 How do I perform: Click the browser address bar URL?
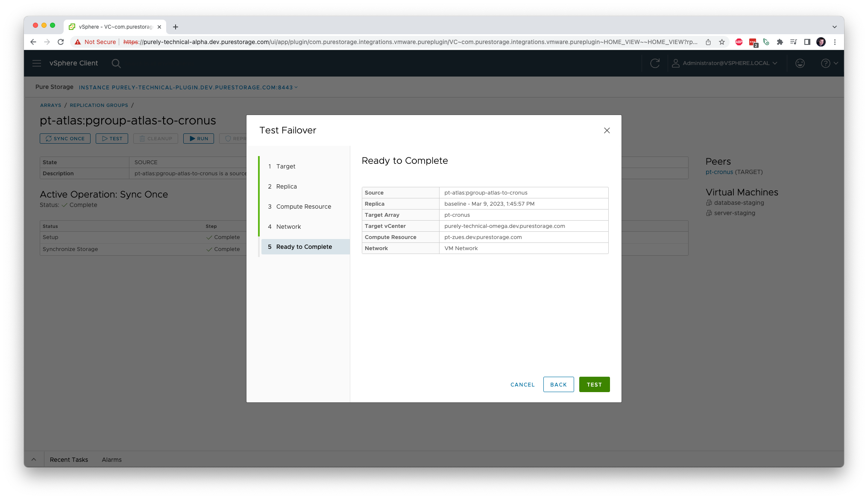click(x=410, y=42)
